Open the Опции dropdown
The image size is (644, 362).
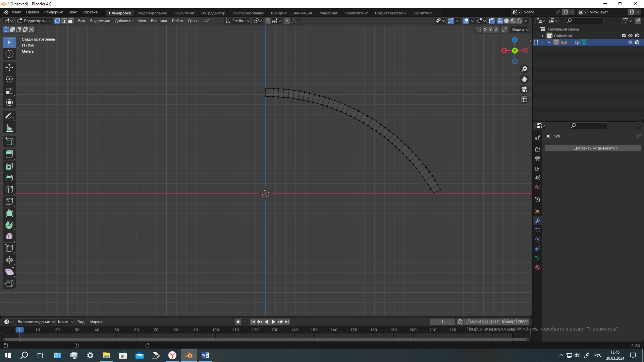(520, 29)
